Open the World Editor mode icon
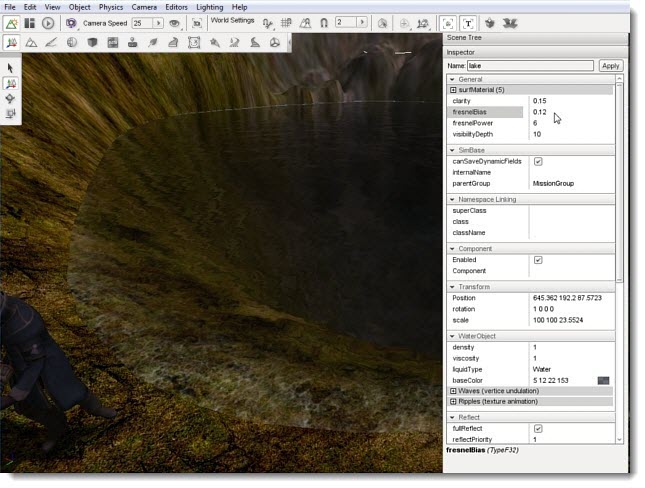The width and height of the screenshot is (645, 488). point(12,23)
